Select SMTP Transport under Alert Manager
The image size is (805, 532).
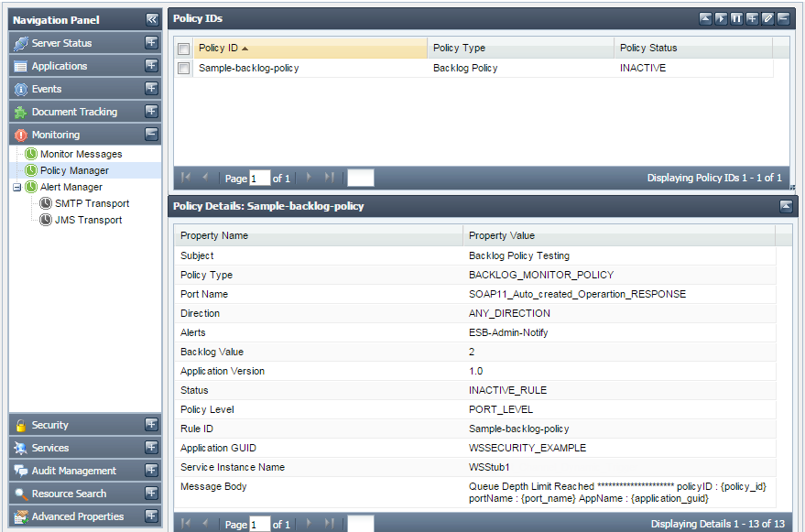click(x=92, y=203)
